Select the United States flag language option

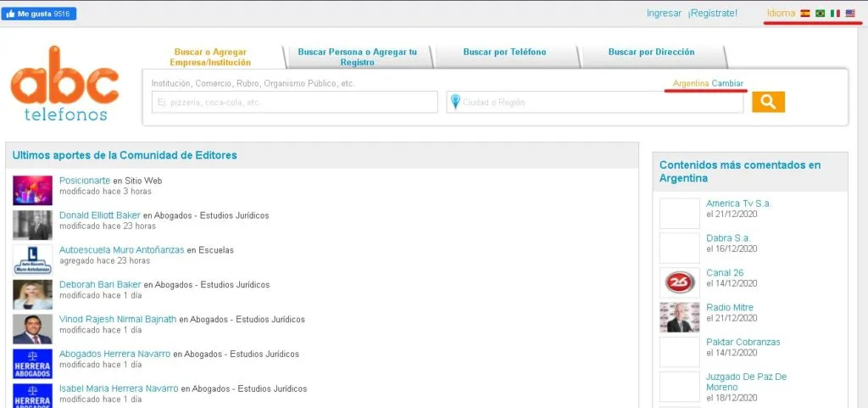[850, 14]
